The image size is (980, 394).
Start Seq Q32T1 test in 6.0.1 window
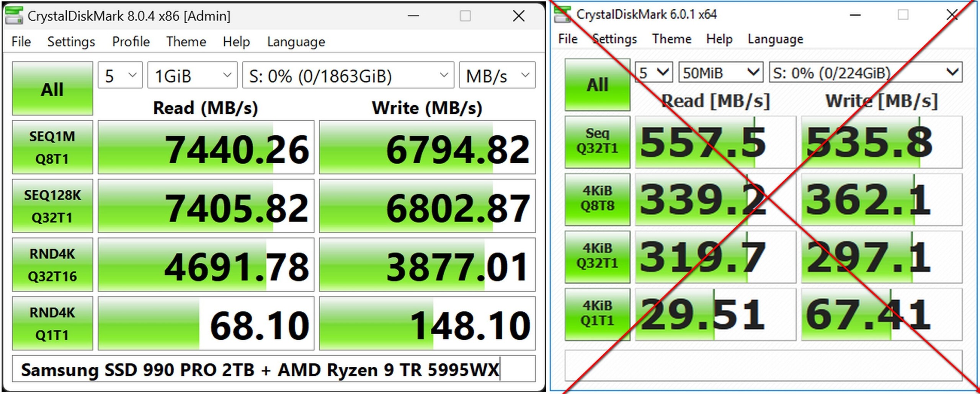pos(598,142)
